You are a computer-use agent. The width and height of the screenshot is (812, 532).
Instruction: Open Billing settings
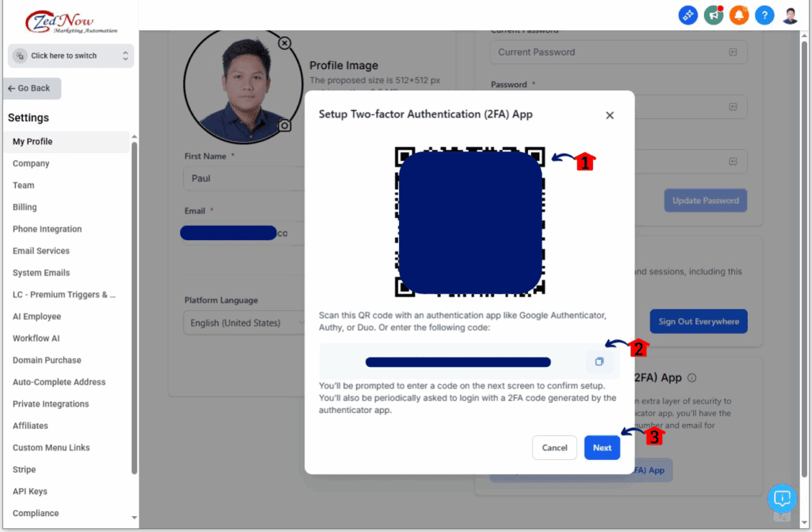click(25, 207)
